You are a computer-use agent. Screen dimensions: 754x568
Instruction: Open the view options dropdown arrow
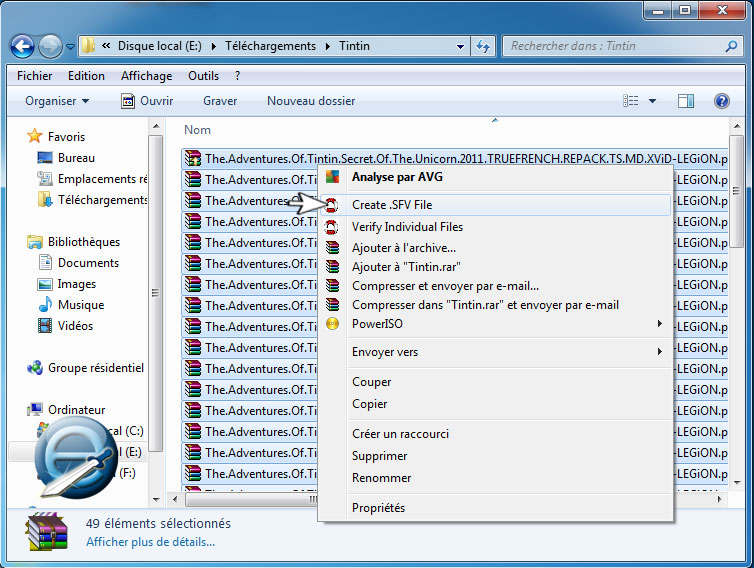tap(652, 101)
